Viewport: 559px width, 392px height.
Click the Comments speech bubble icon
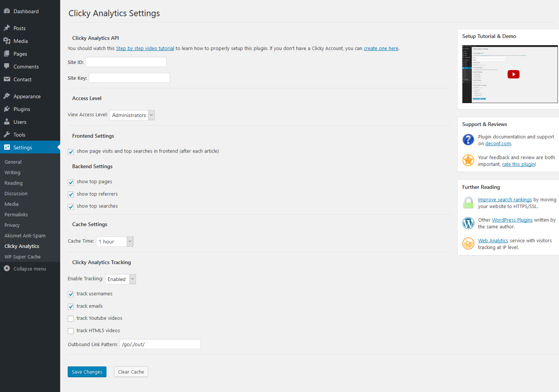point(7,67)
